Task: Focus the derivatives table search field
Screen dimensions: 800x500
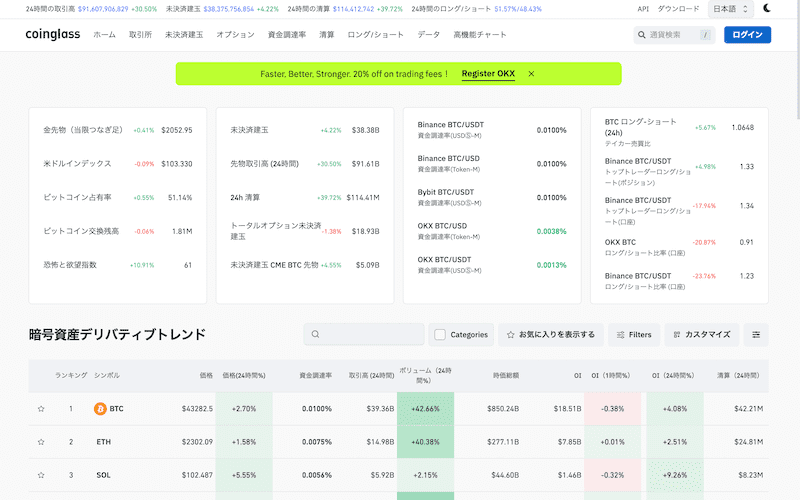Action: pyautogui.click(x=364, y=334)
